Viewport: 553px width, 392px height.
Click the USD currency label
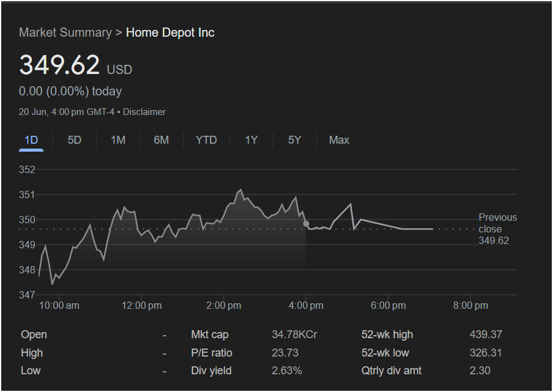(x=119, y=70)
